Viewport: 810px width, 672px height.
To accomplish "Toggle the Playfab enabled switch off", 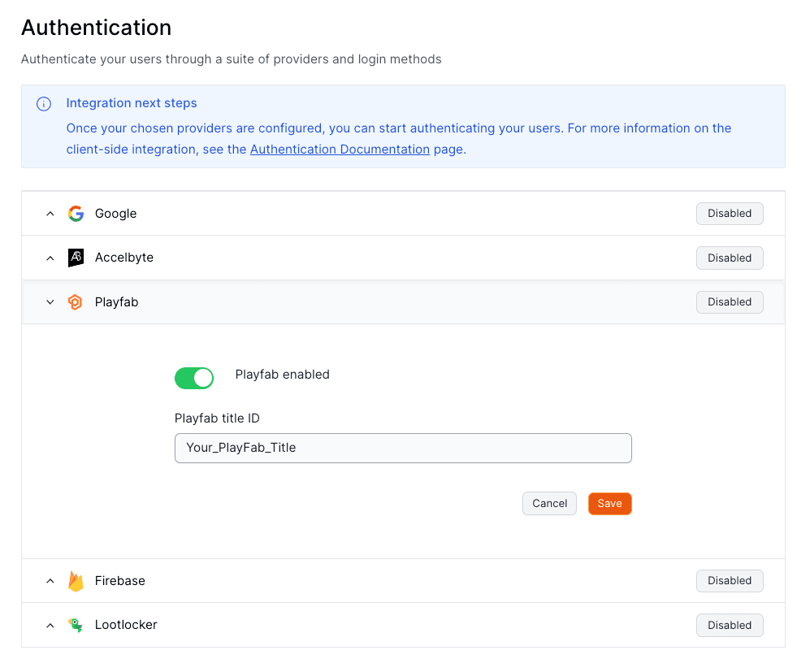I will (x=193, y=377).
